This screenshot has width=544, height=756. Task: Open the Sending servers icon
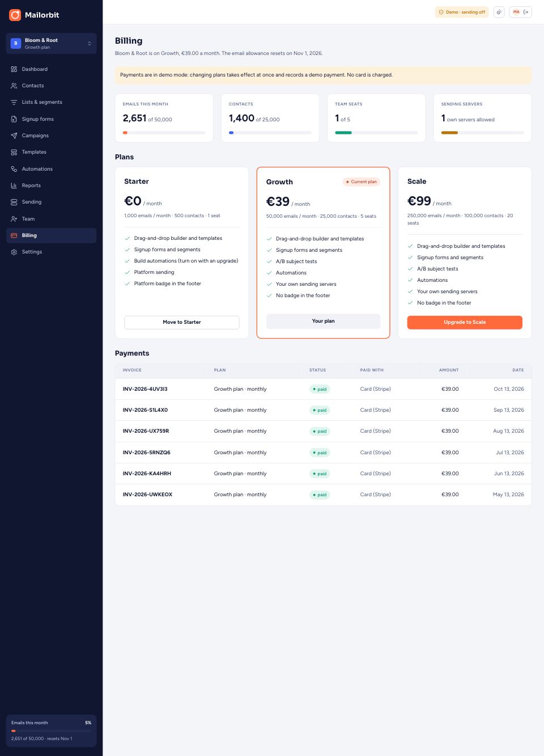point(14,202)
